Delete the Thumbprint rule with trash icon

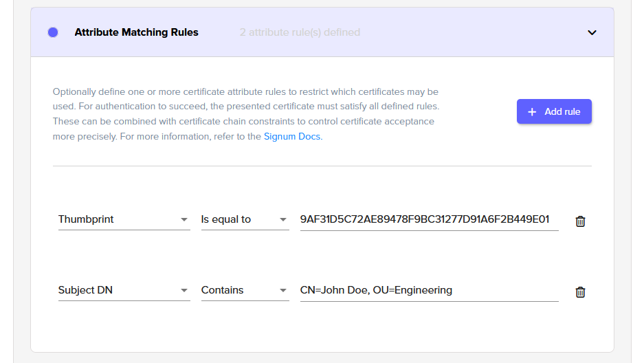coord(580,221)
